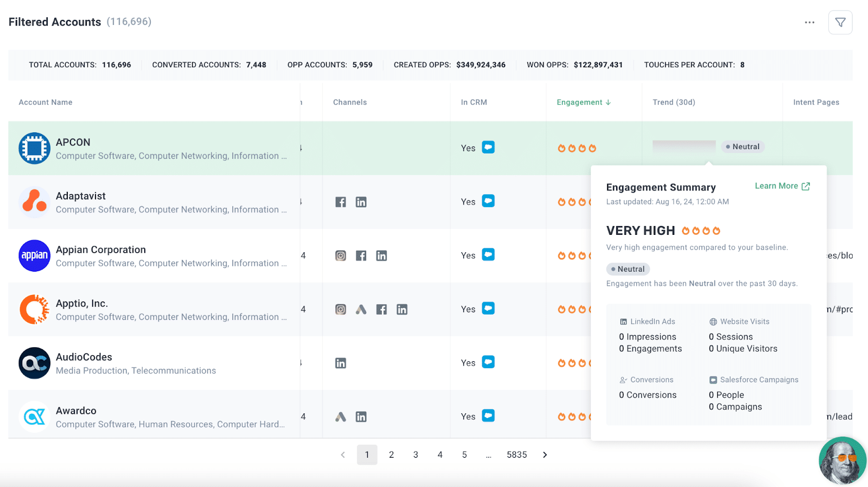This screenshot has width=868, height=487.
Task: Click Facebook channel icon in Adaptavist row
Action: (341, 202)
